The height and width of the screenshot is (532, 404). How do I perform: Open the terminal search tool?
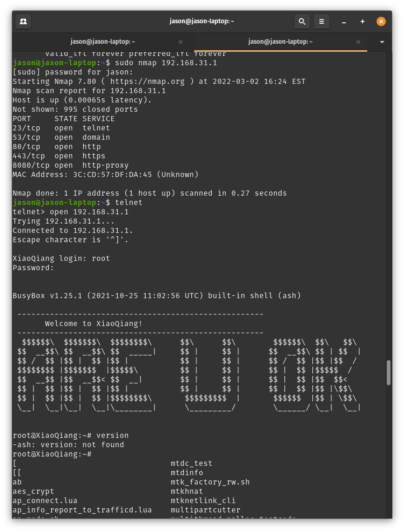(302, 21)
